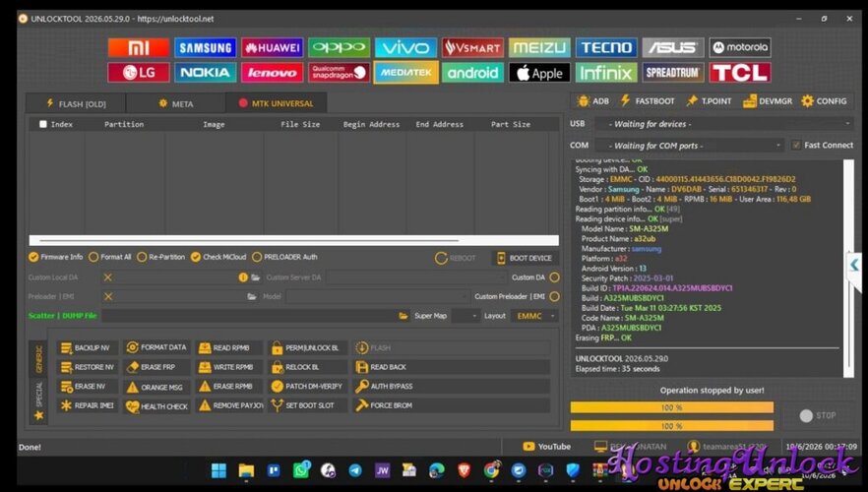Open the ASUS brand module

(672, 47)
